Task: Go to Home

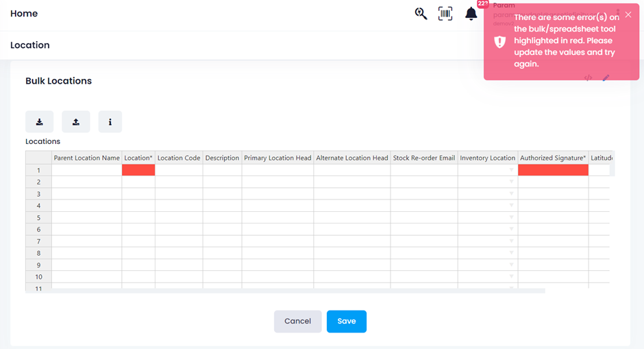Action: pyautogui.click(x=24, y=14)
